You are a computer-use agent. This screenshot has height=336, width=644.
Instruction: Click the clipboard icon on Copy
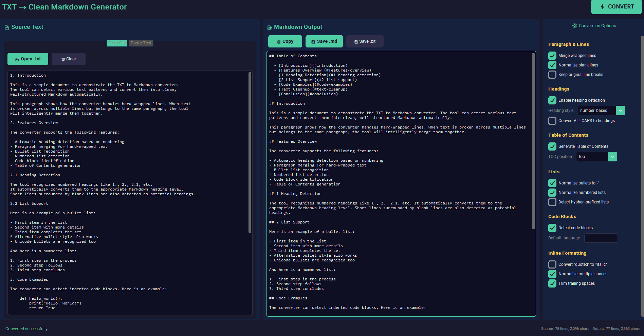point(279,42)
